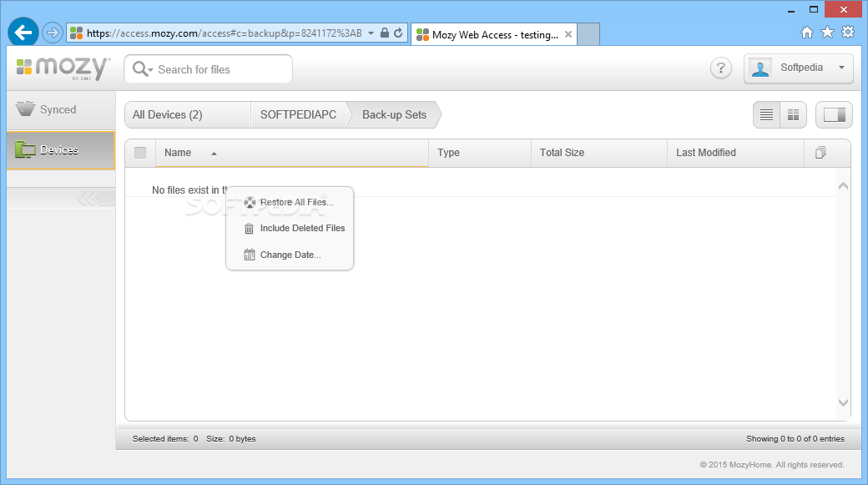Open help with the question mark icon
Screen dimensions: 868x485
pyautogui.click(x=721, y=68)
